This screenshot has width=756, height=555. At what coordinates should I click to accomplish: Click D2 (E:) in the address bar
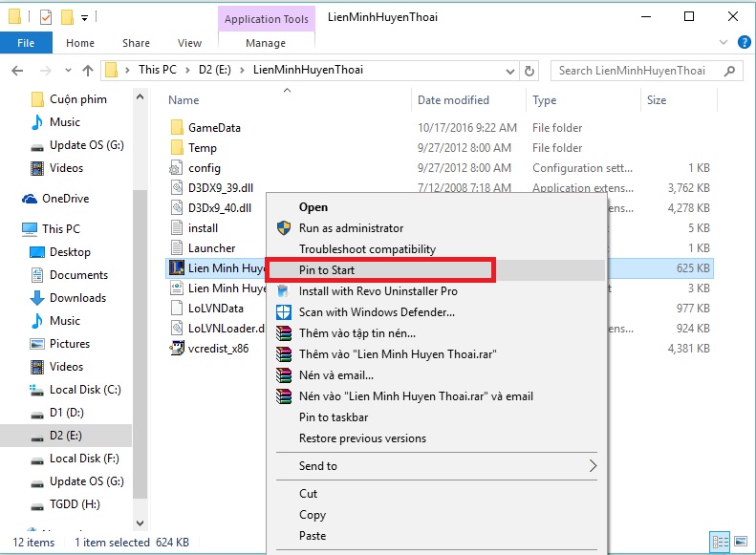[214, 70]
